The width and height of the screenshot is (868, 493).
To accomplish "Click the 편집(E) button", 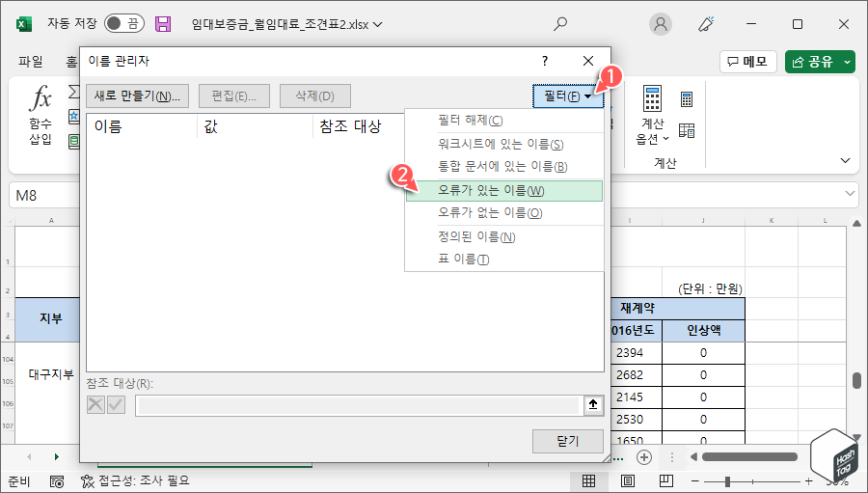I will (x=234, y=96).
